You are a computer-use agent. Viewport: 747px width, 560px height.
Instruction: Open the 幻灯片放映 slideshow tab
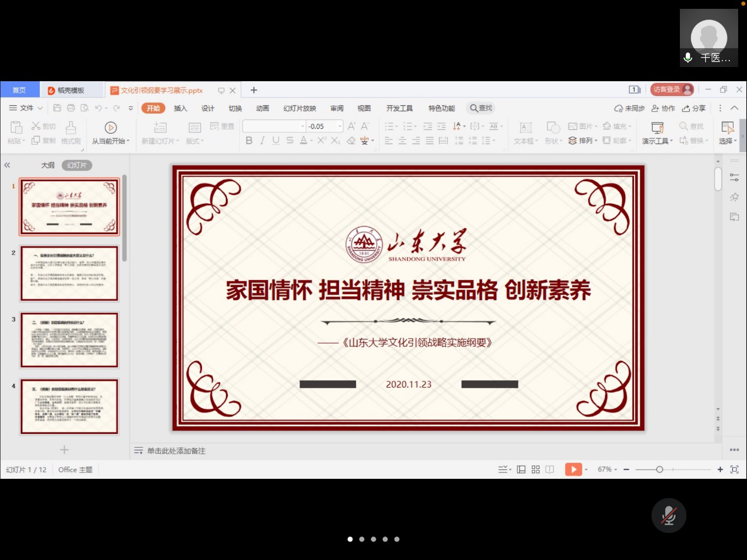(x=300, y=108)
